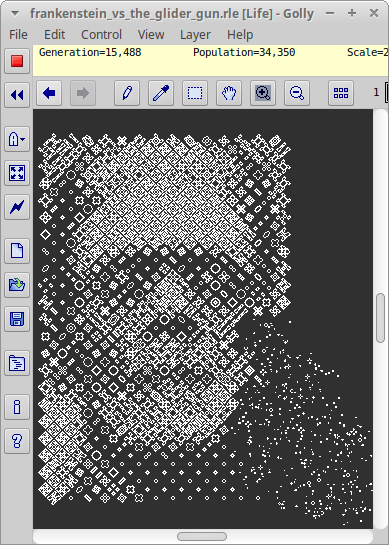Open the Control menu
The image size is (389, 545).
pyautogui.click(x=101, y=34)
